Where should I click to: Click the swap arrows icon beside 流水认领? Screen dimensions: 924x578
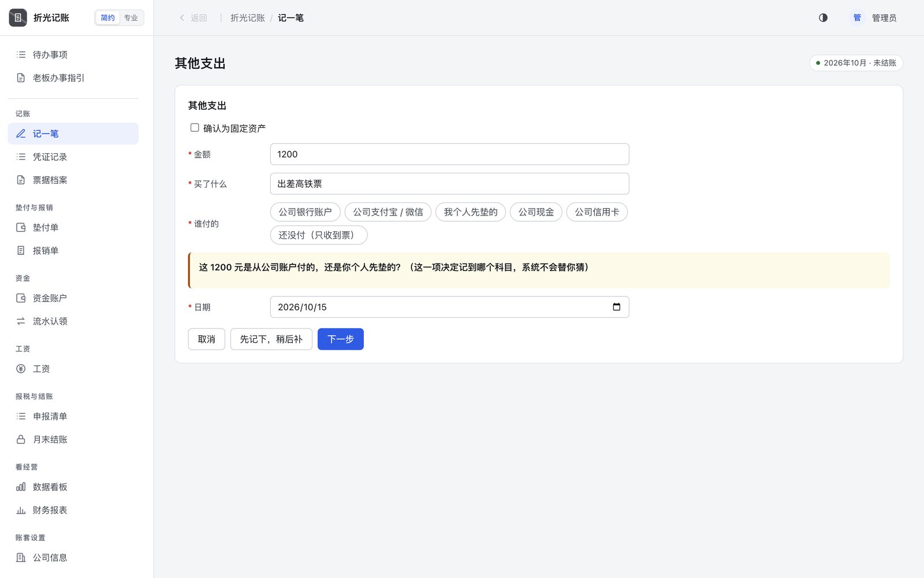coord(21,321)
